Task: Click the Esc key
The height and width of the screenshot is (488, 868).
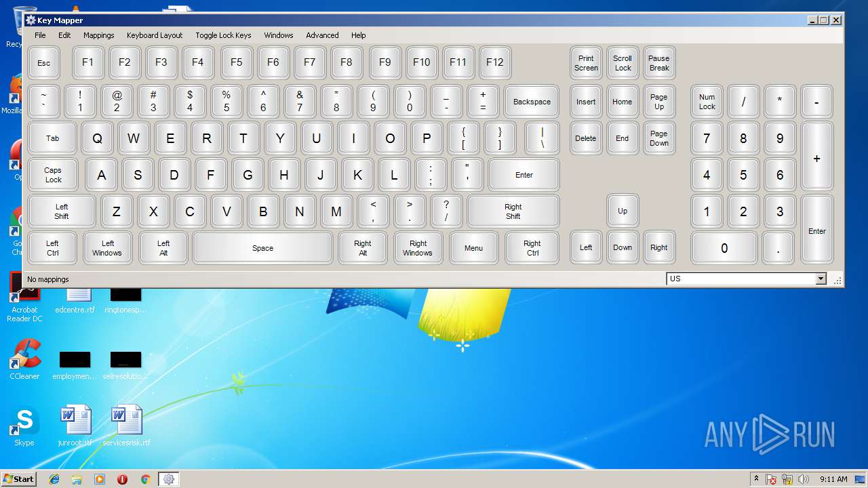Action: (44, 63)
